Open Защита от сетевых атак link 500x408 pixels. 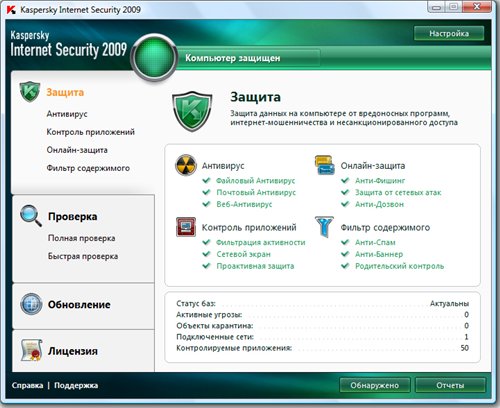point(398,192)
